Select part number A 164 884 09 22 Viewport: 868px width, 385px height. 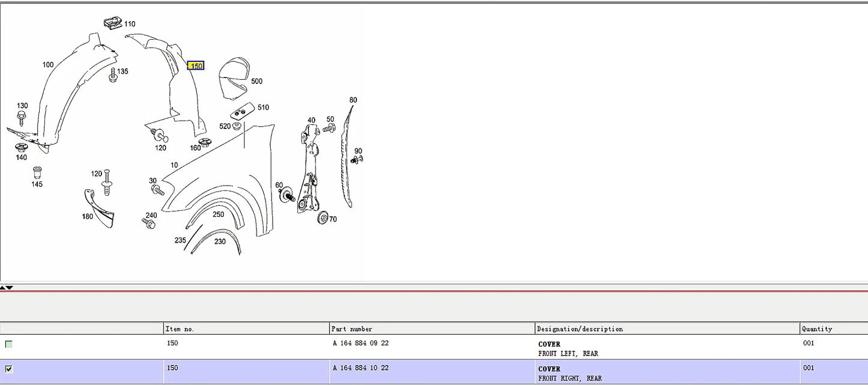coord(360,344)
